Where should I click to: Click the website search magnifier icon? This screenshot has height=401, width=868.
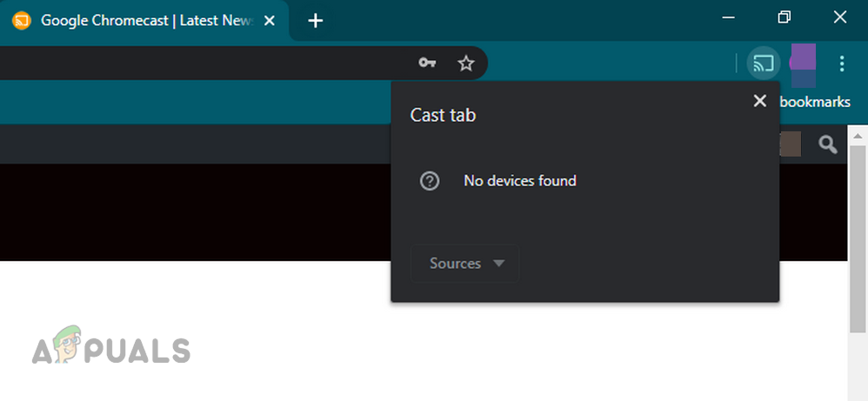828,144
